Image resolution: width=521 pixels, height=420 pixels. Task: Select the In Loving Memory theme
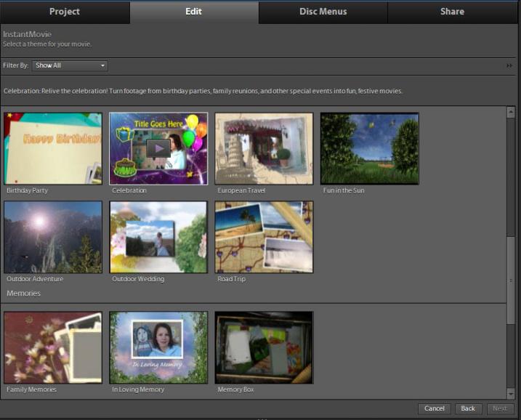[158, 347]
